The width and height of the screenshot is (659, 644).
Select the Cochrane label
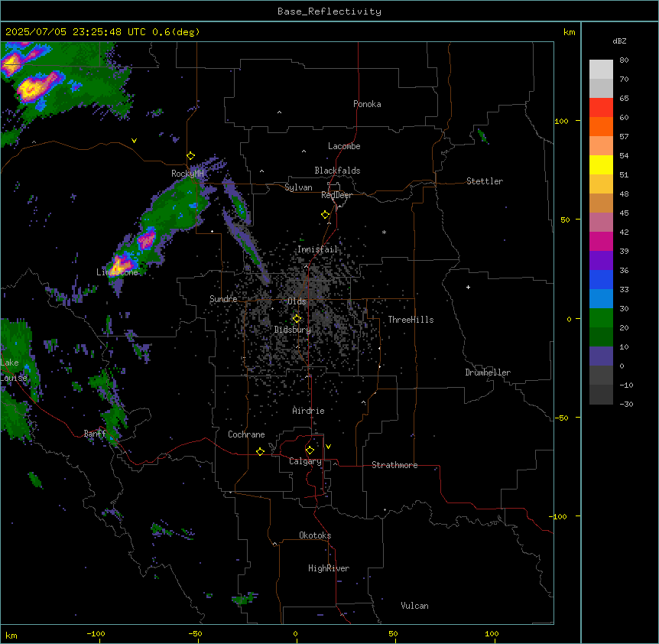click(x=246, y=434)
